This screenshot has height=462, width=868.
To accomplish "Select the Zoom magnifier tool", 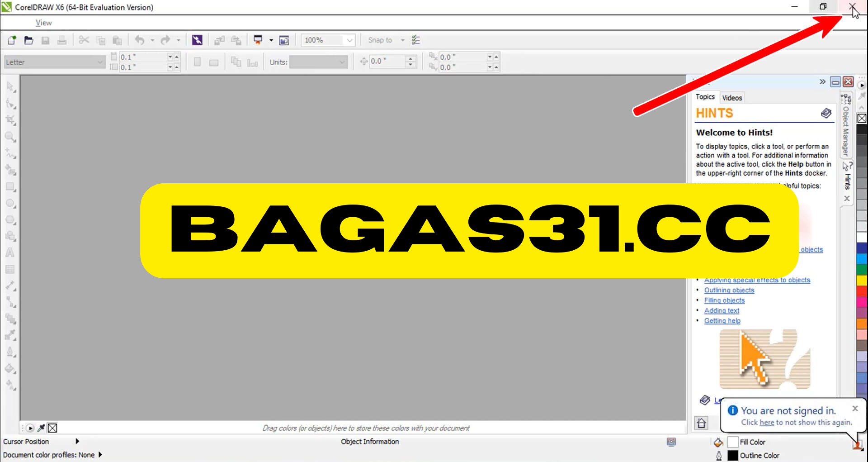I will 10,137.
